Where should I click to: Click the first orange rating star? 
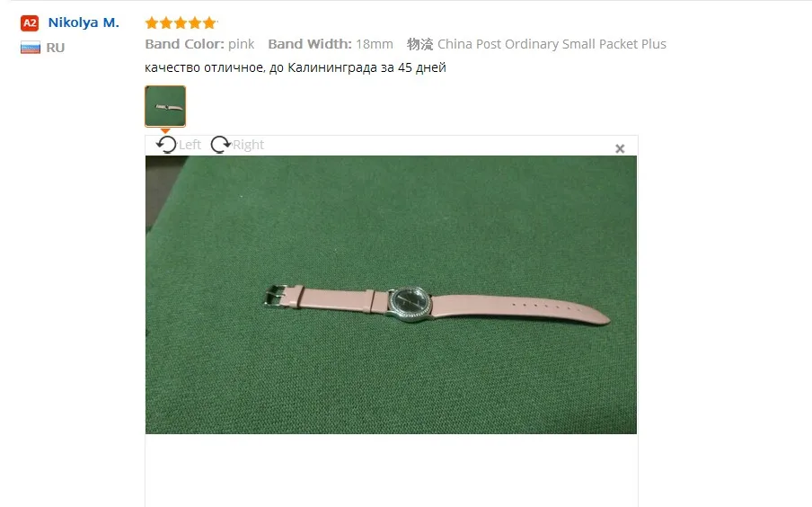pyautogui.click(x=152, y=22)
